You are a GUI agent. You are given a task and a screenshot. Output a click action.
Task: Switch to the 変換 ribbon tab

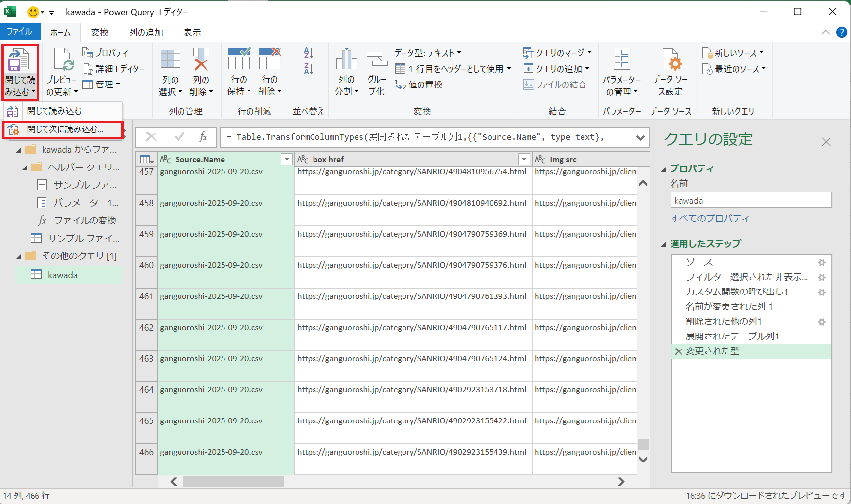pos(99,32)
